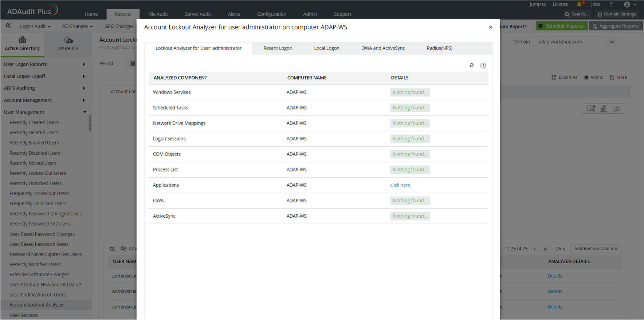Switch to the Recent Logon tab

[x=278, y=48]
